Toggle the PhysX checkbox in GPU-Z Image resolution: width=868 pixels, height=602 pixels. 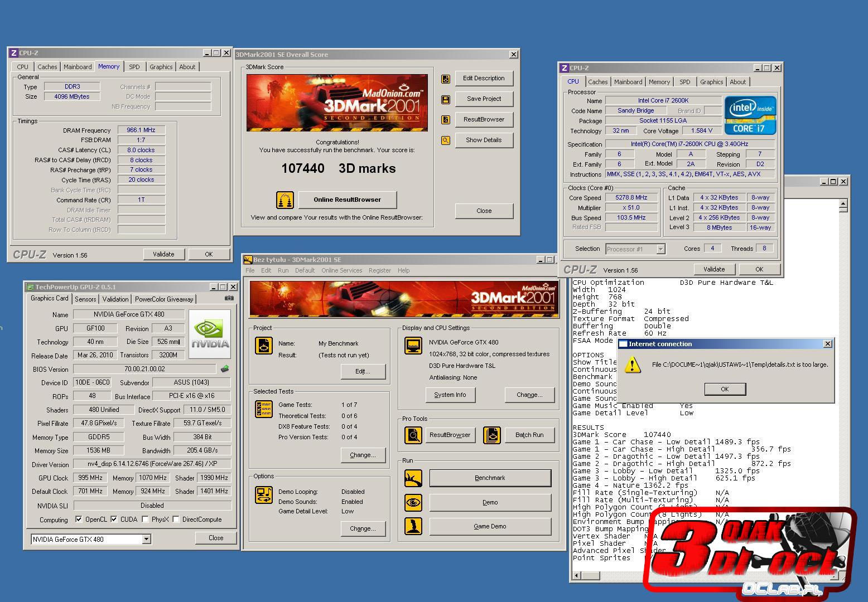point(145,520)
